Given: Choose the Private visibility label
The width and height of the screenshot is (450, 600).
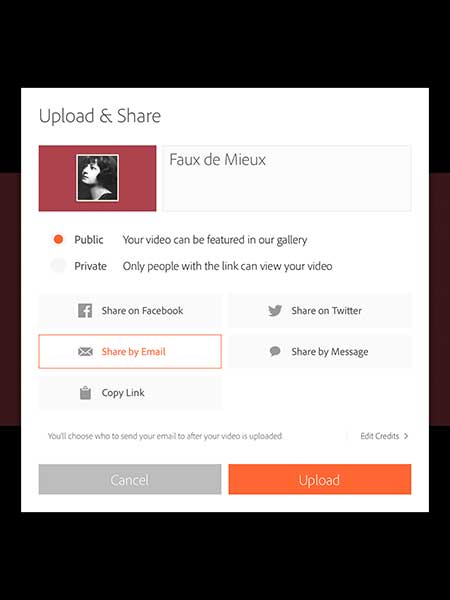Looking at the screenshot, I should pos(90,266).
